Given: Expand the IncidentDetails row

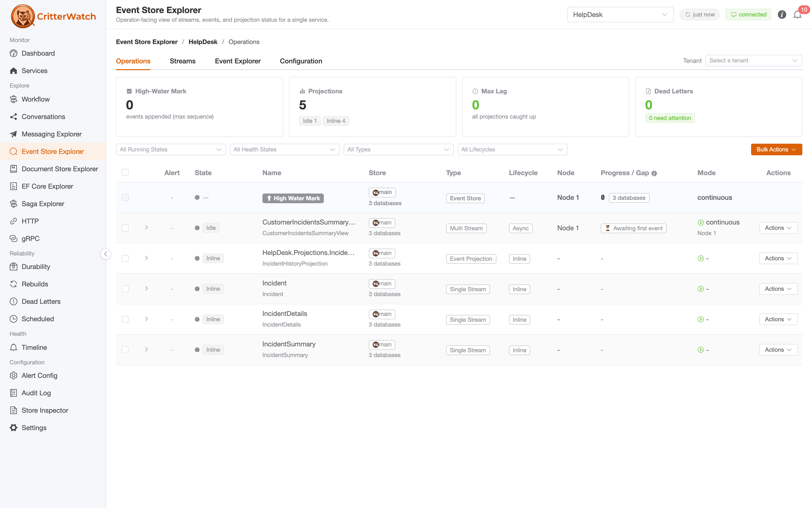Looking at the screenshot, I should pyautogui.click(x=147, y=319).
